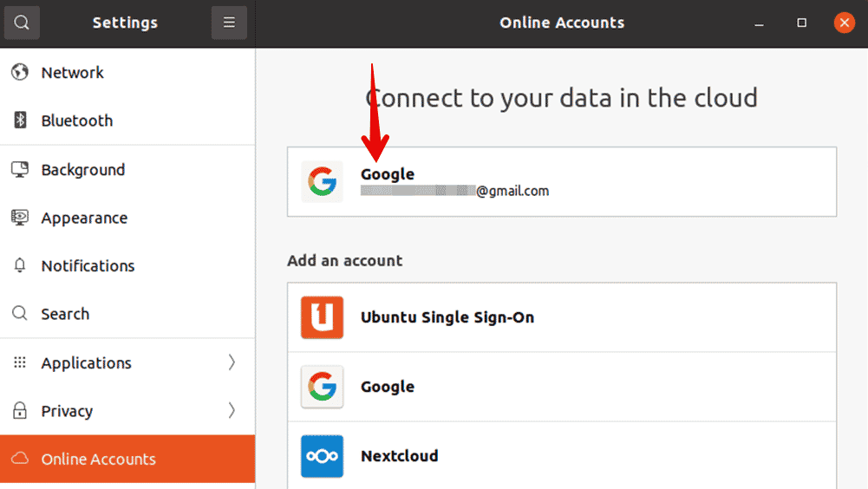868x489 pixels.
Task: Click Google icon under Add an account
Action: click(x=323, y=387)
